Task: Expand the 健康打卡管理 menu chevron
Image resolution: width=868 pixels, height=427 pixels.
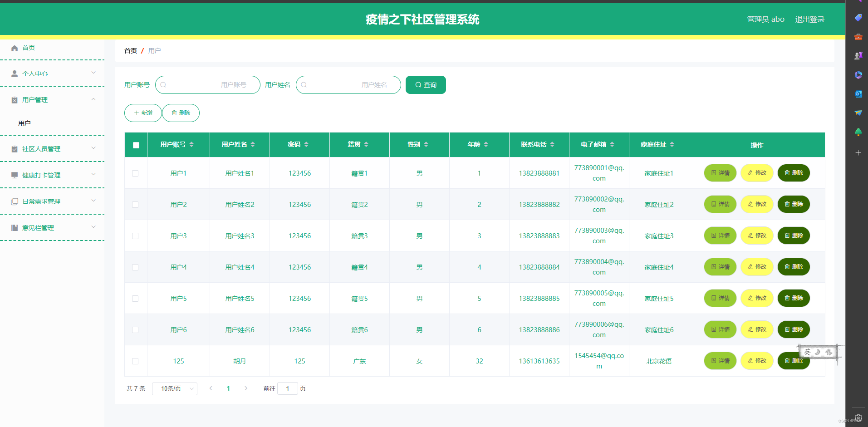Action: 93,174
